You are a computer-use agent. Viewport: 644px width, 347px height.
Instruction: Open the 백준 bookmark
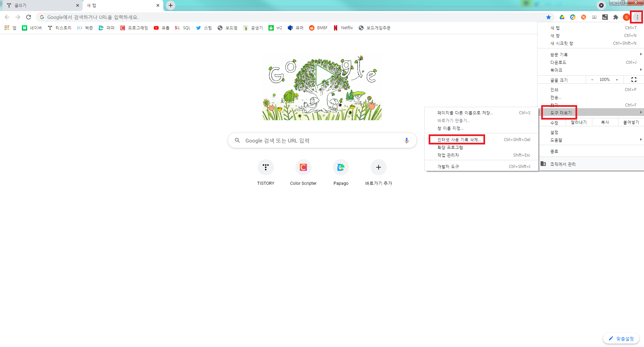pos(85,28)
